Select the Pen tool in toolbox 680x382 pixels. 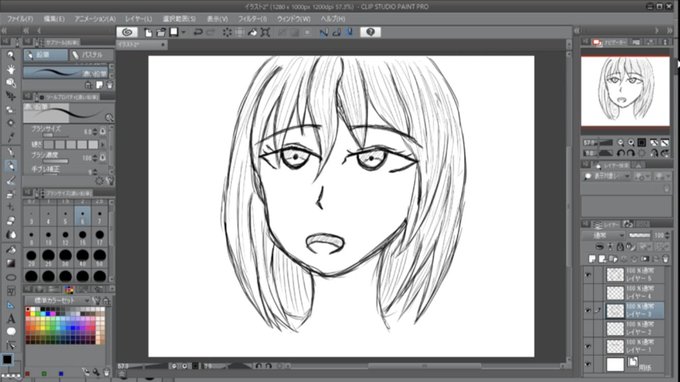point(11,152)
